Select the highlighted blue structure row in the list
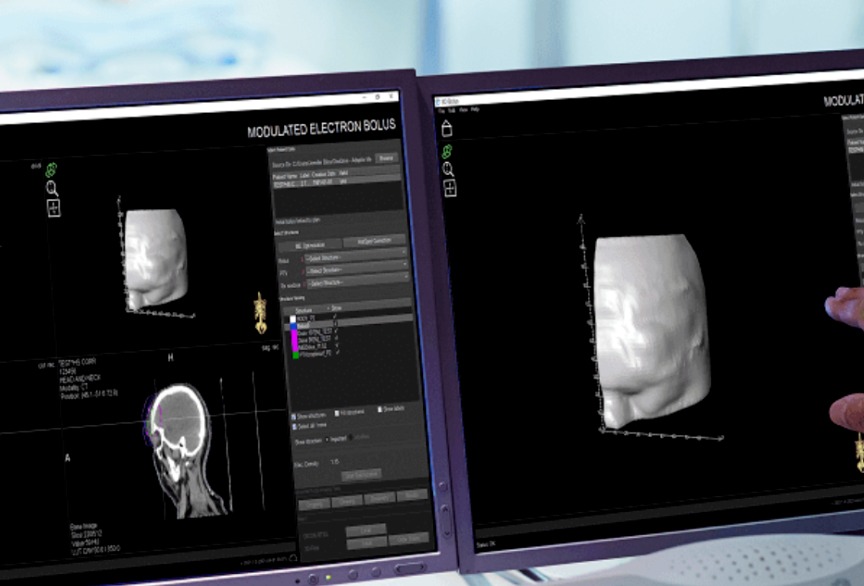Screen dimensions: 864x586 click(349, 324)
